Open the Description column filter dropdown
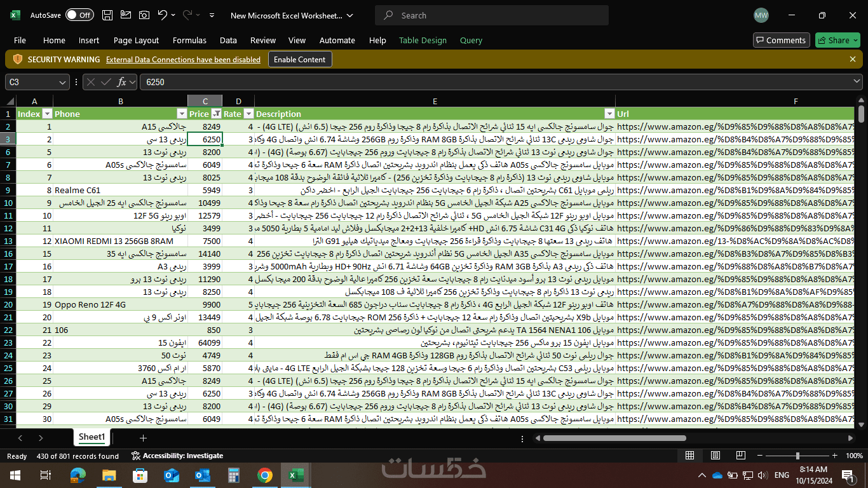Viewport: 868px width, 488px height. click(609, 114)
